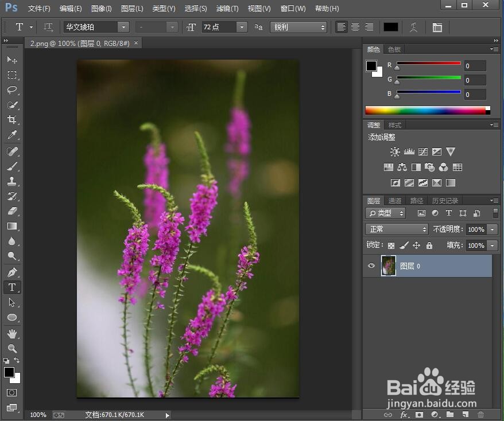Select the Pen tool

point(12,272)
